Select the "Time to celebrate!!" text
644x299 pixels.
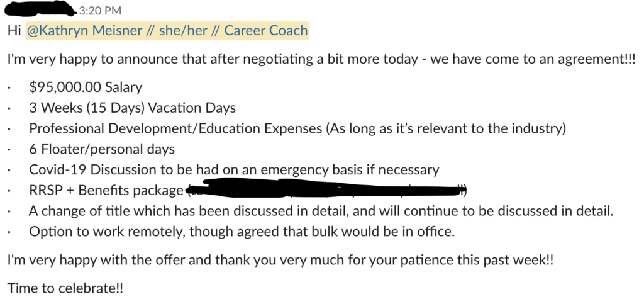tap(65, 287)
